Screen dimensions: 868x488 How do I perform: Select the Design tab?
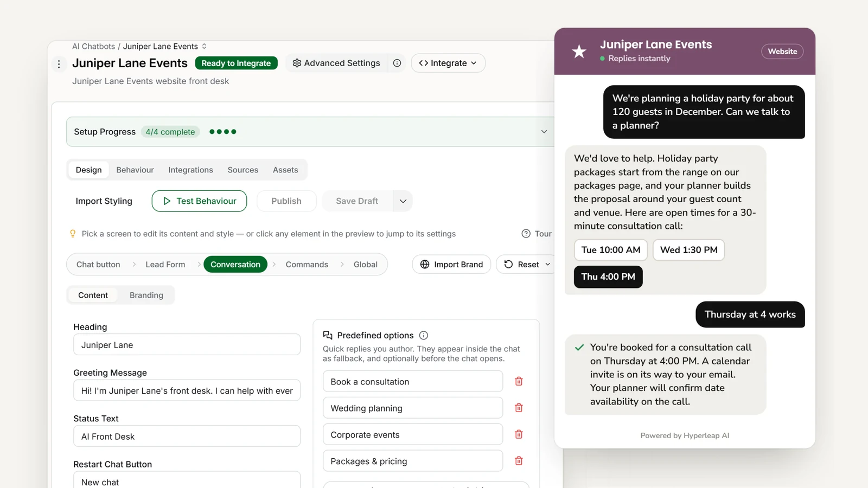point(89,170)
